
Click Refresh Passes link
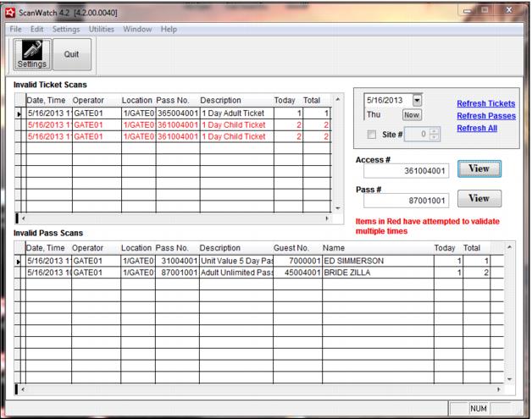487,116
